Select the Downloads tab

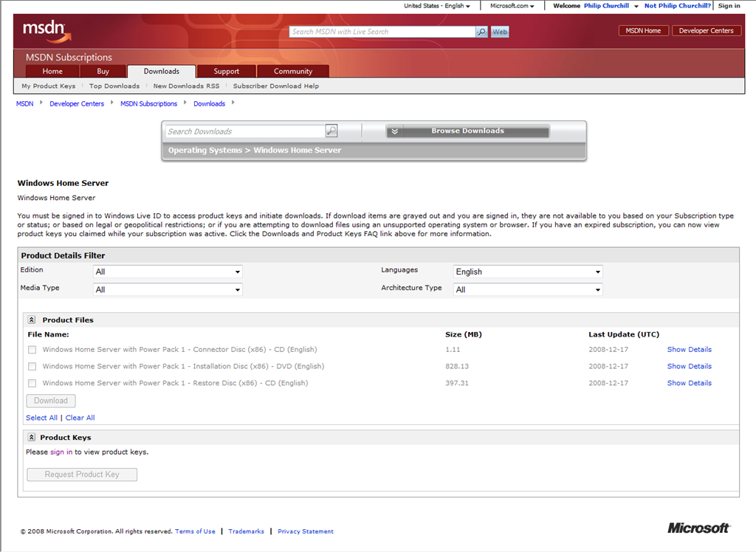pos(162,72)
